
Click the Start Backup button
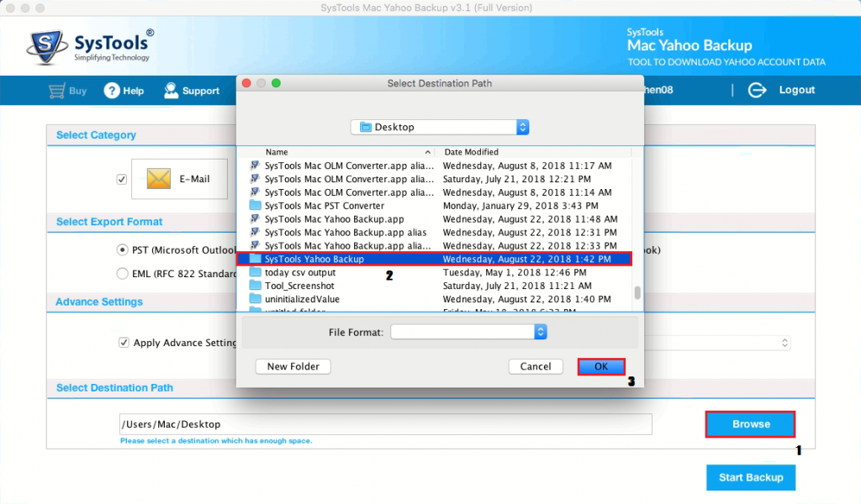click(751, 478)
